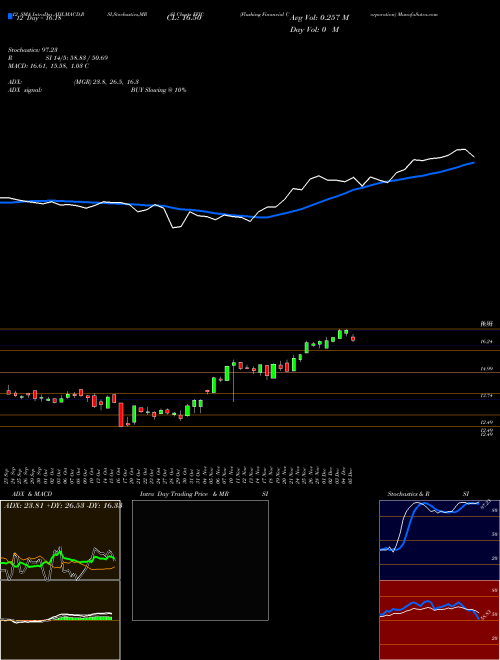Click the tall red candlestick at the lowest price
This screenshot has height=660, width=500.
121,415
